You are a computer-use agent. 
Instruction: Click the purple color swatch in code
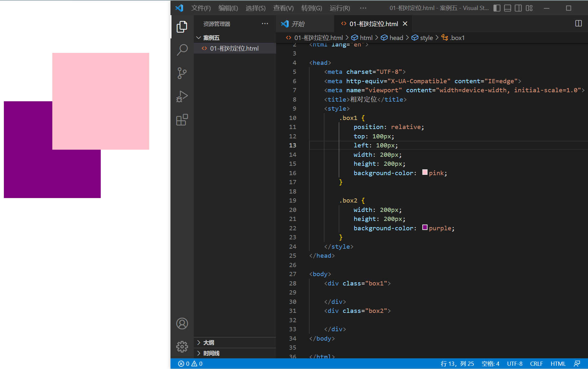point(425,227)
